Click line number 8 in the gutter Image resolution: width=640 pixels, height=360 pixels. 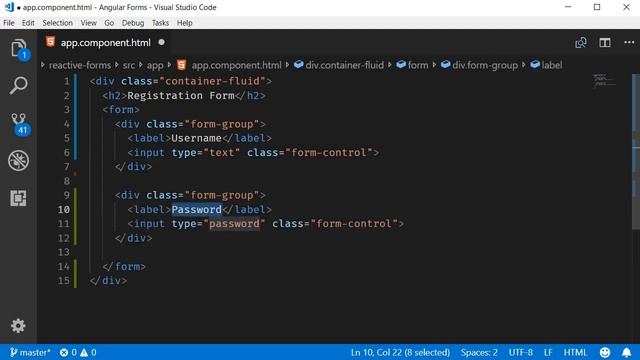[x=67, y=181]
